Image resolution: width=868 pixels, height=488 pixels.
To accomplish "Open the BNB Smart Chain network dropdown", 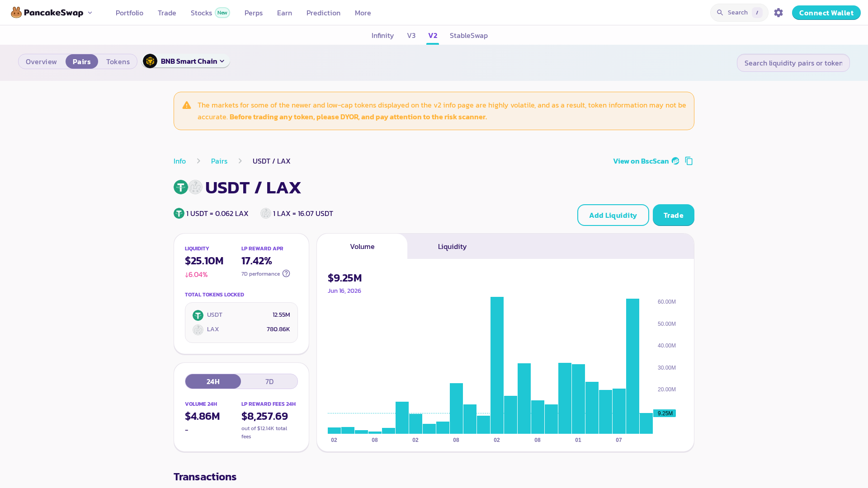I will (186, 61).
